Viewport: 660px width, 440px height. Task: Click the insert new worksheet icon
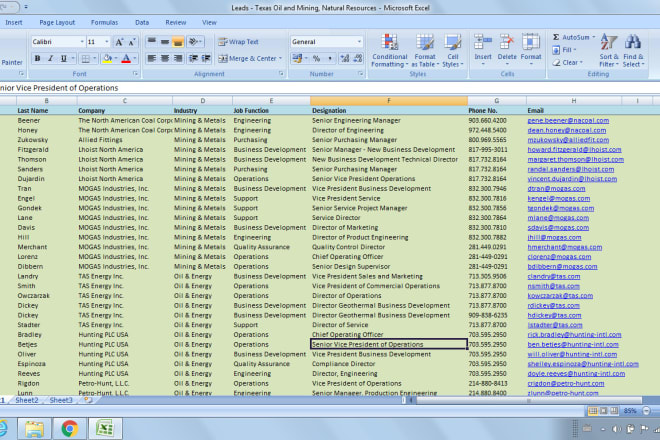88,400
